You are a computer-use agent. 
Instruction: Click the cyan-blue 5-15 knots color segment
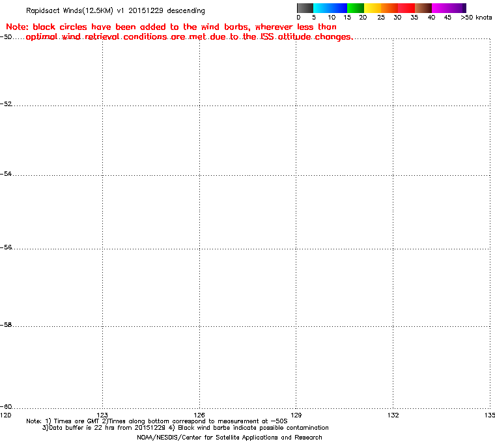click(330, 8)
